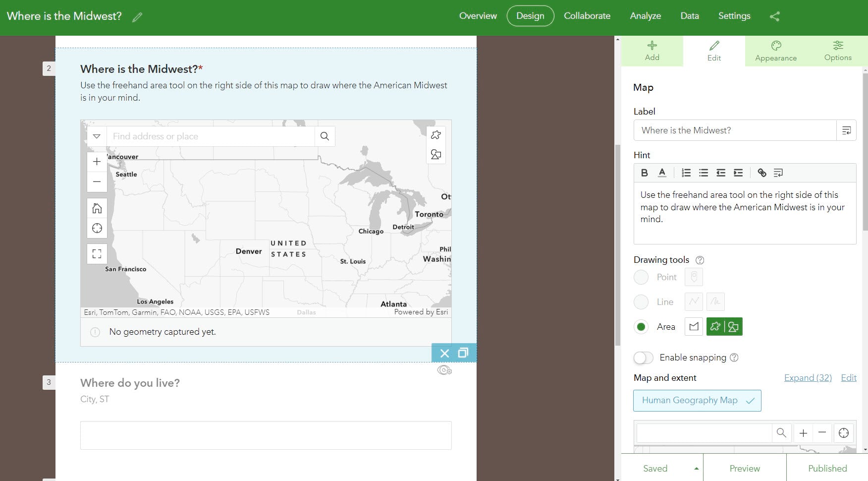Image resolution: width=868 pixels, height=481 pixels.
Task: Go to the Overview tab
Action: 478,16
